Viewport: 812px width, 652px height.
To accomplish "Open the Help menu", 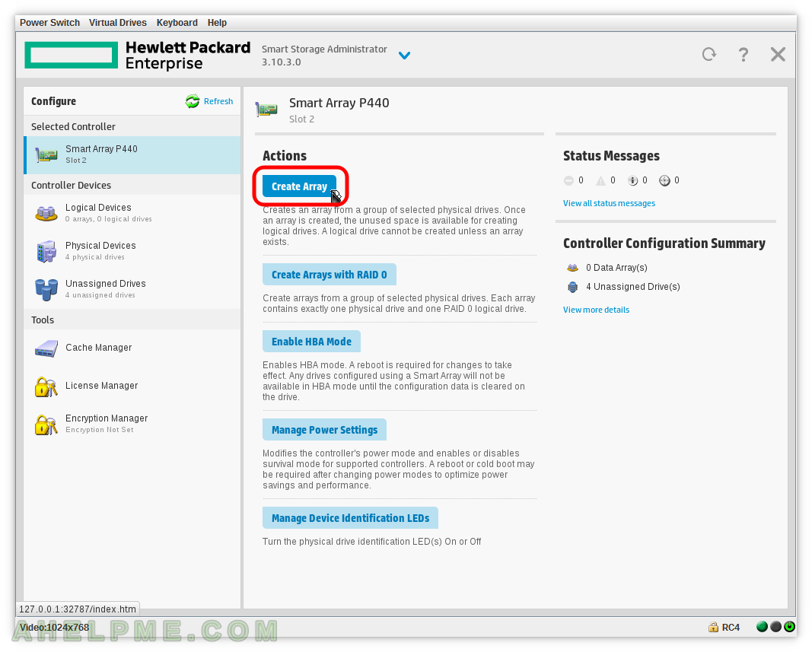I will [x=217, y=23].
